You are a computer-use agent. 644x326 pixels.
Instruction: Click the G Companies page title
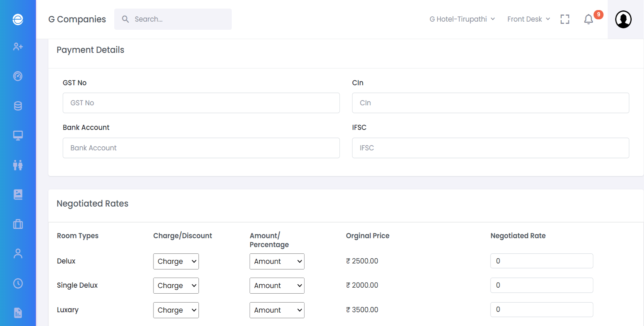pos(77,19)
